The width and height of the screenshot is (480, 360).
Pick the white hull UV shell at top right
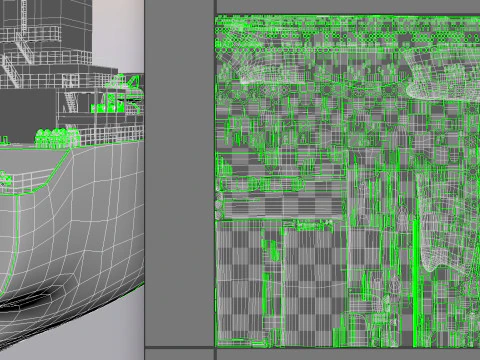(x=443, y=74)
